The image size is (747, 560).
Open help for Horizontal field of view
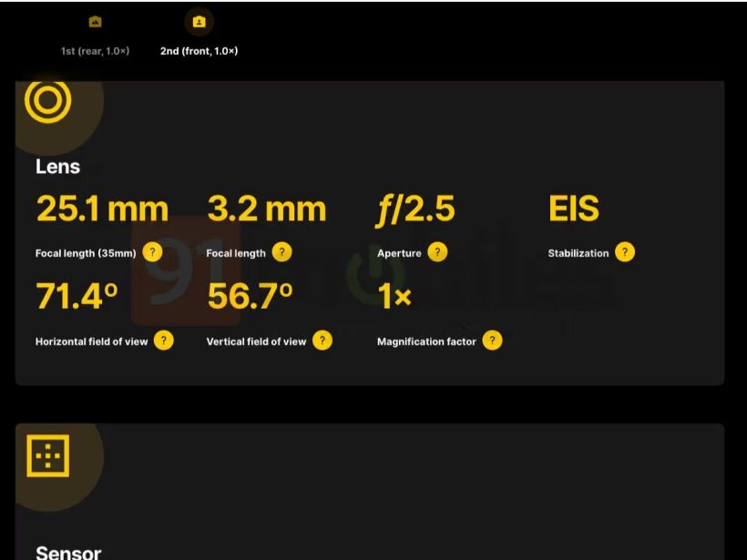(163, 341)
